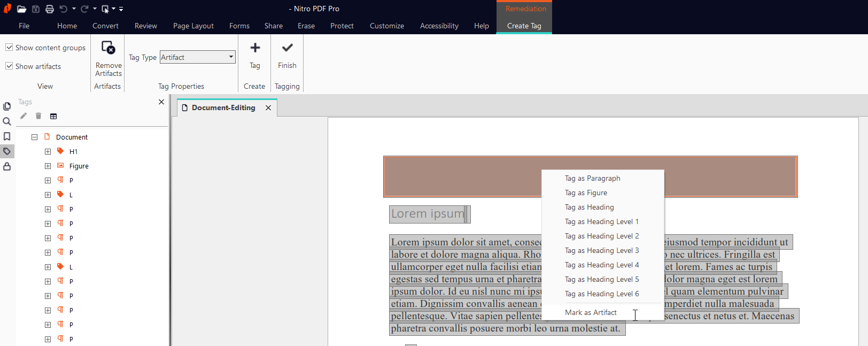Open the Pages sidebar panel icon
Image resolution: width=868 pixels, height=346 pixels.
coord(7,106)
